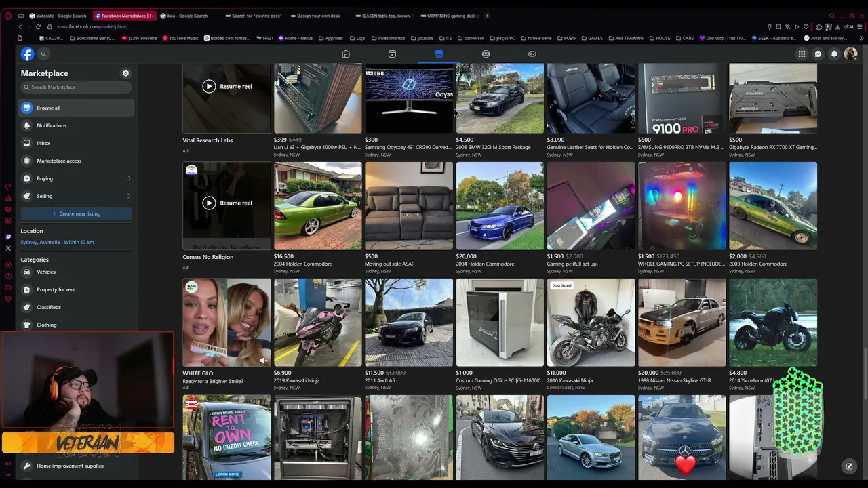Open the X icon in browser sidebar
The height and width of the screenshot is (488, 868).
tap(8, 249)
